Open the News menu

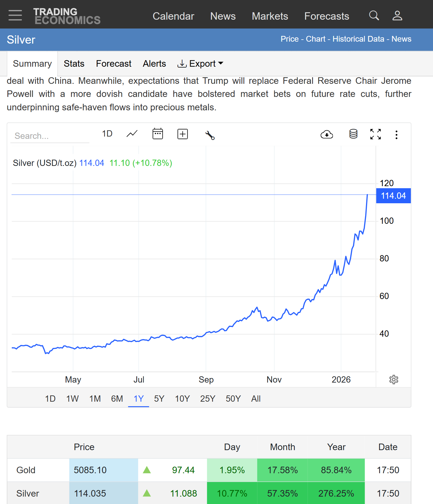223,16
